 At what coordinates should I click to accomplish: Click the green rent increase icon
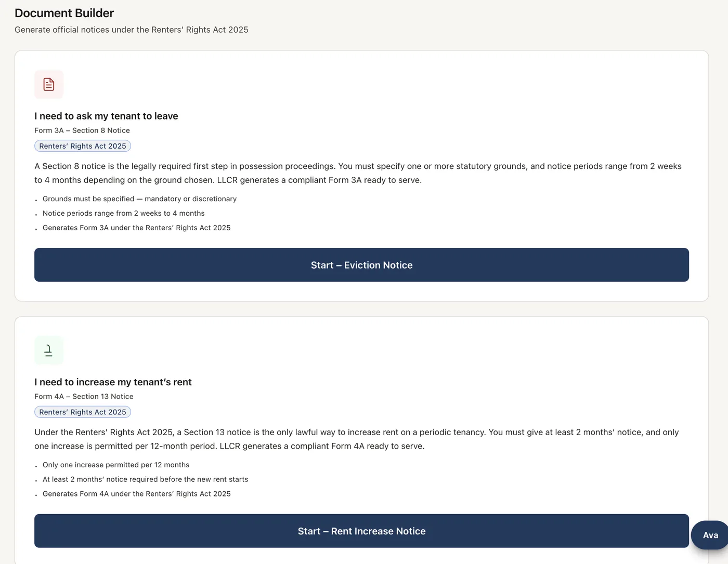(x=49, y=350)
